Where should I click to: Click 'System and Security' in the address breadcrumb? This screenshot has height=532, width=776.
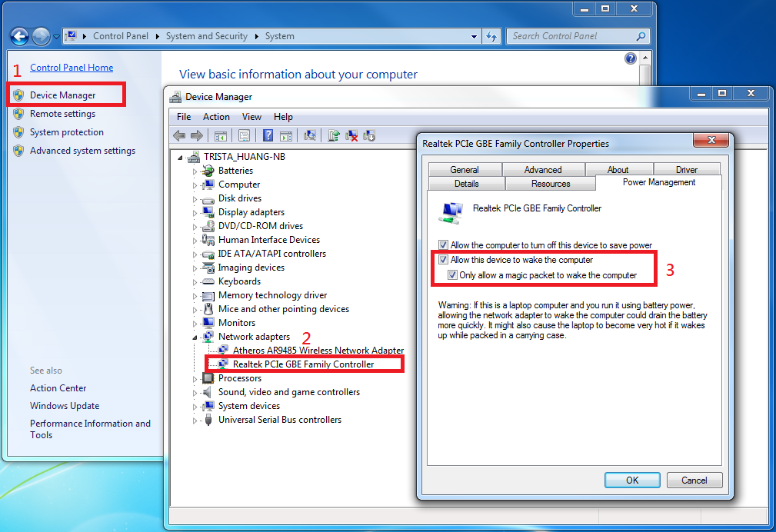(206, 36)
